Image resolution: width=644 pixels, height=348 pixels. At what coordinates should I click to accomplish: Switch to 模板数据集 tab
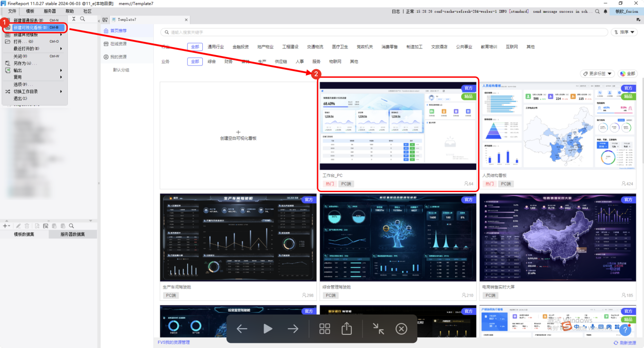[24, 234]
